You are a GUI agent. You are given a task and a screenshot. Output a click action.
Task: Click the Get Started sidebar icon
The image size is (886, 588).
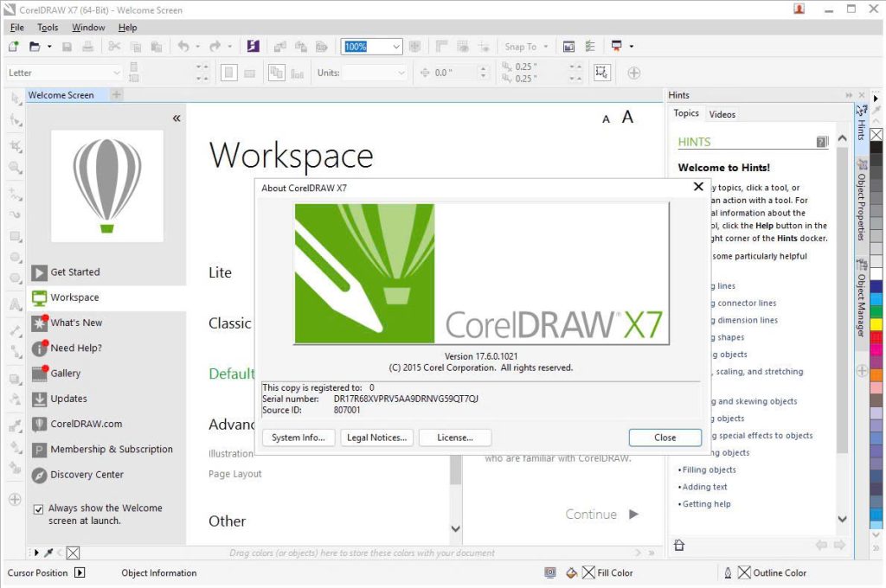point(40,272)
